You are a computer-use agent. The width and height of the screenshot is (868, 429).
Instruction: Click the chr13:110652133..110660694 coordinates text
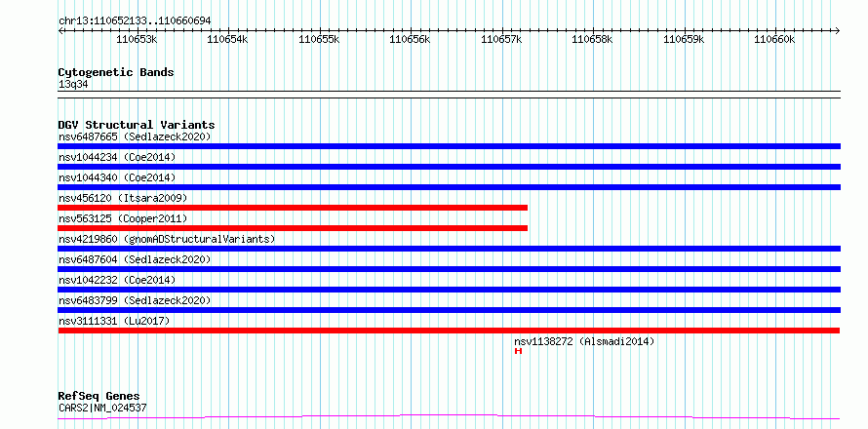tap(135, 21)
